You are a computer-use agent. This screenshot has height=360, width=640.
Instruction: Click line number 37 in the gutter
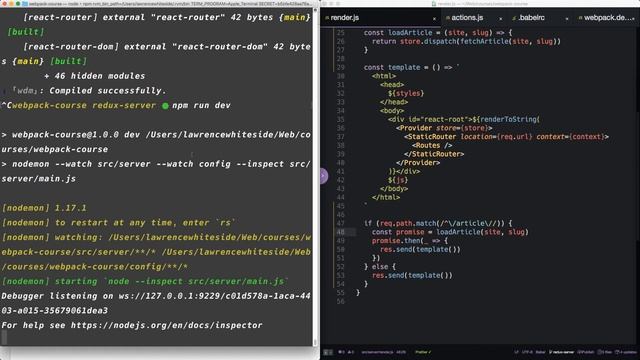pyautogui.click(x=340, y=137)
